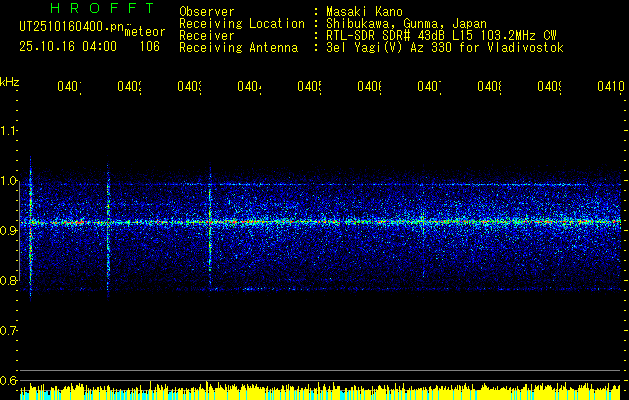The width and height of the screenshot is (629, 400).
Task: Click the 0410 time marker
Action: point(611,86)
